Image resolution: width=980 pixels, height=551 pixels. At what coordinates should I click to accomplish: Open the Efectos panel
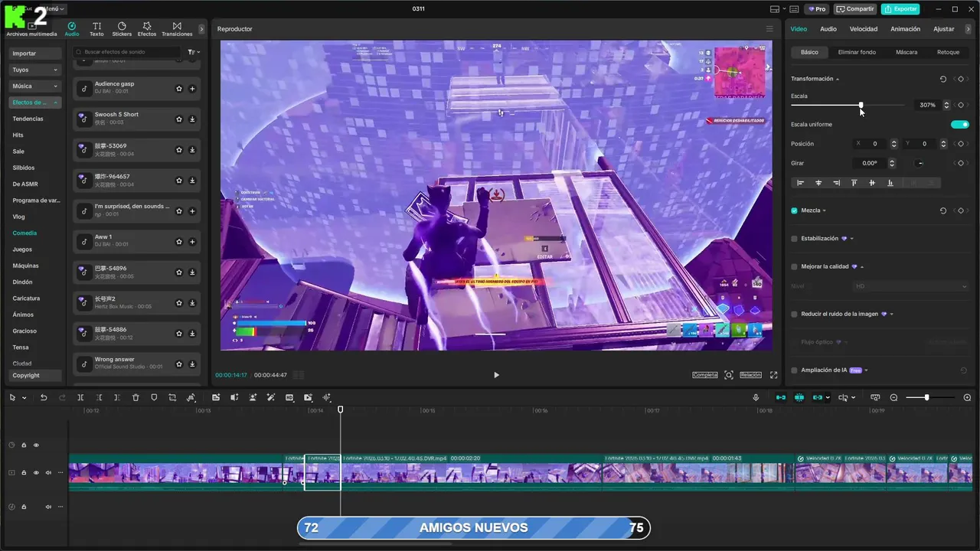(147, 29)
